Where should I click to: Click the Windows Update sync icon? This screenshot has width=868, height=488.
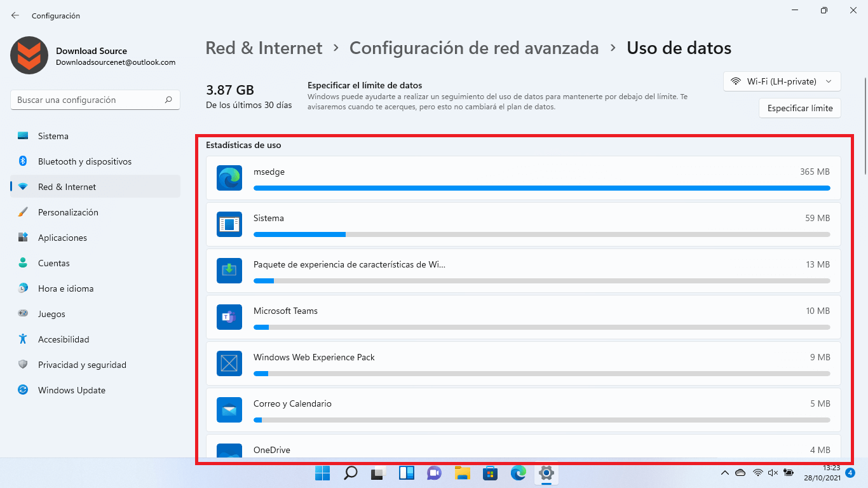[23, 390]
